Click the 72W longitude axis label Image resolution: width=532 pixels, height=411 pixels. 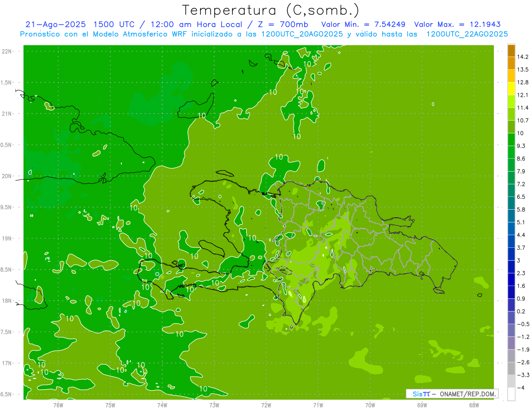(266, 405)
